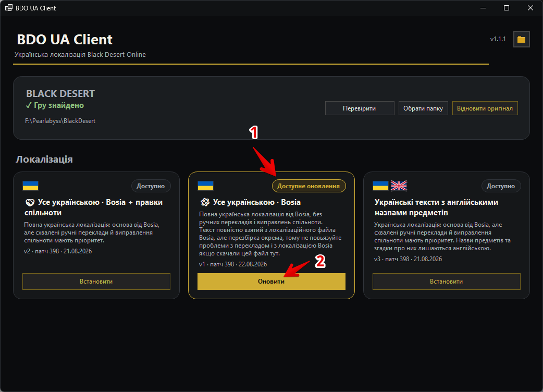Click the Локалізація section heading

44,160
